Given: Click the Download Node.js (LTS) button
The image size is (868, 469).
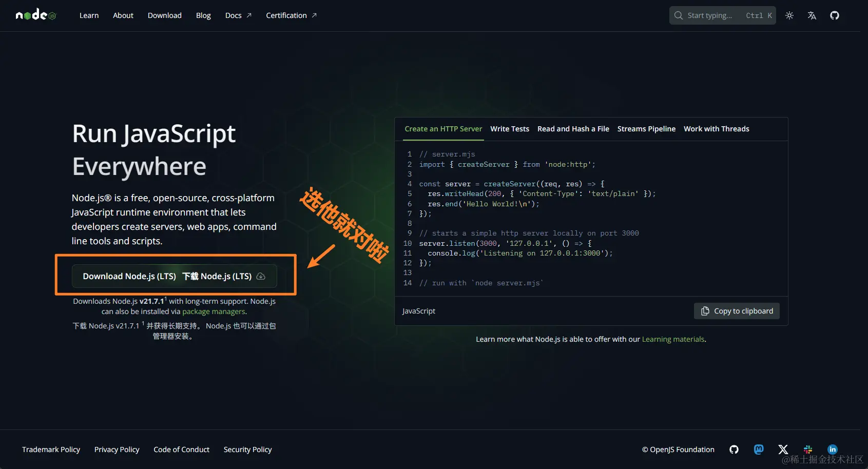Looking at the screenshot, I should click(175, 276).
